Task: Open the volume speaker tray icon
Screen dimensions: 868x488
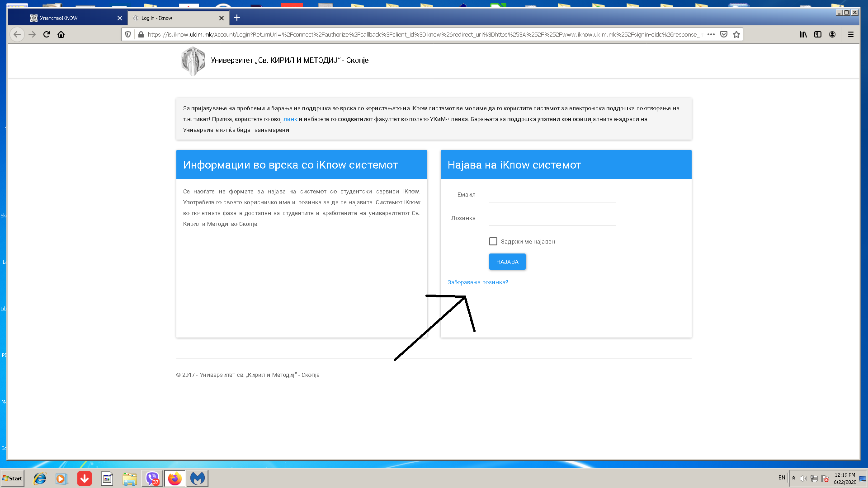Action: coord(803,479)
